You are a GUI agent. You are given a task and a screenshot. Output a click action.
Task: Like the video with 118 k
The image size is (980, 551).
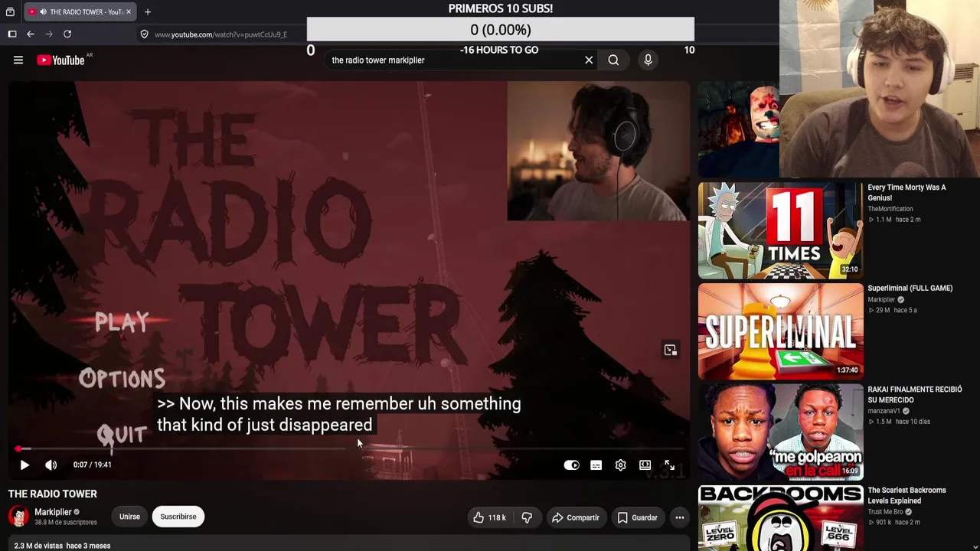tap(489, 517)
